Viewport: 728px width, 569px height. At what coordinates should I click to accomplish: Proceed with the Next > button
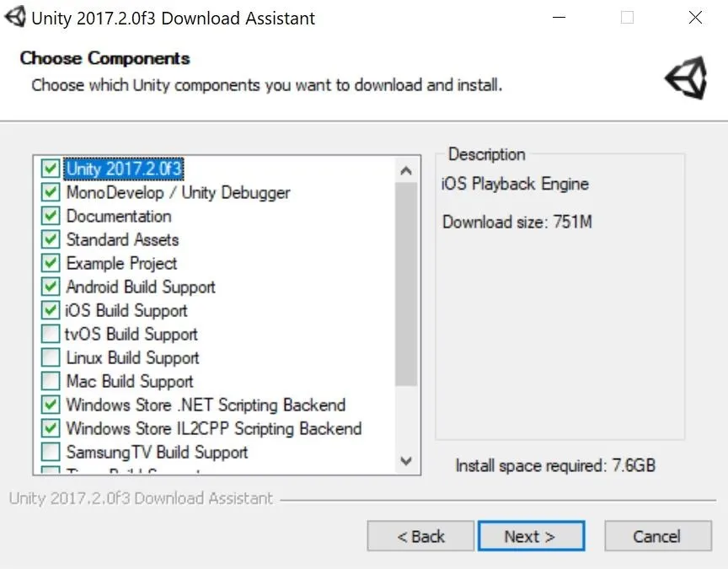point(531,536)
